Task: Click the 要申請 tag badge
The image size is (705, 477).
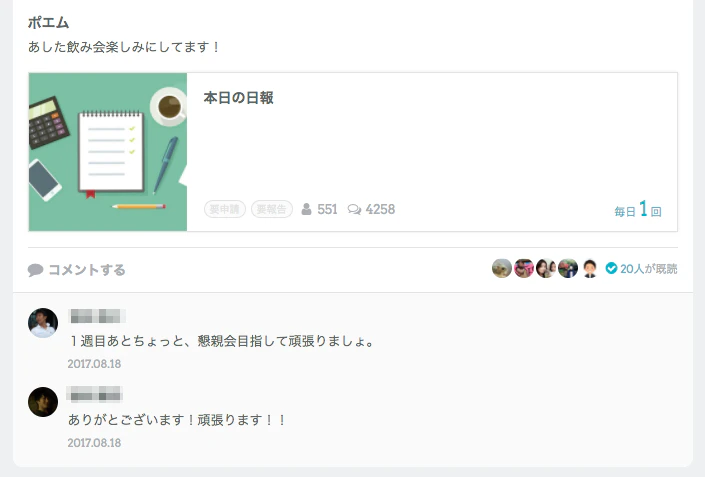Action: pyautogui.click(x=225, y=209)
